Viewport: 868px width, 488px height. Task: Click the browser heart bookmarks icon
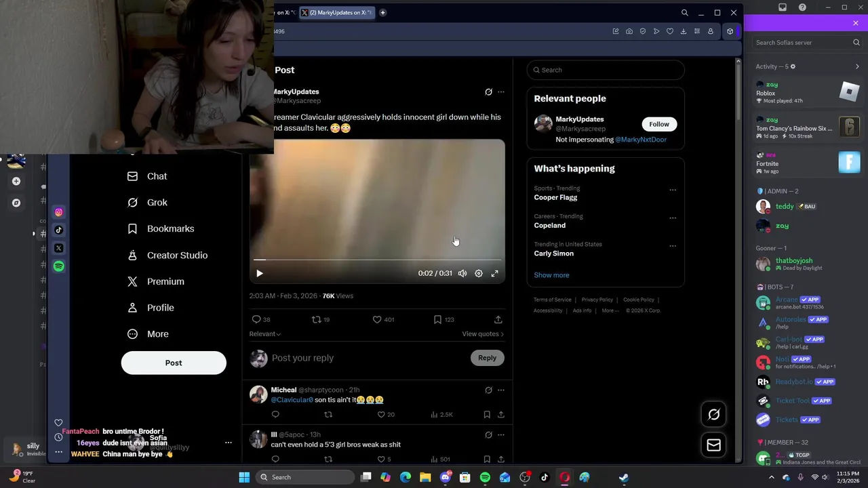(x=670, y=31)
